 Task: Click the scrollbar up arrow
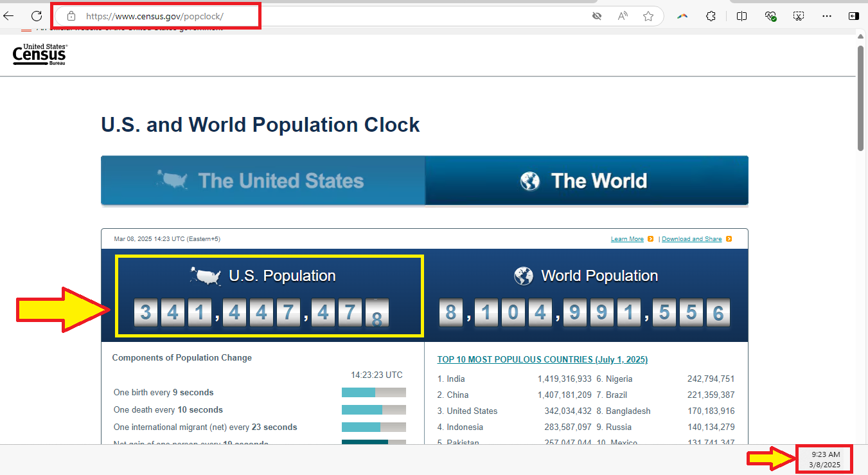pos(861,37)
